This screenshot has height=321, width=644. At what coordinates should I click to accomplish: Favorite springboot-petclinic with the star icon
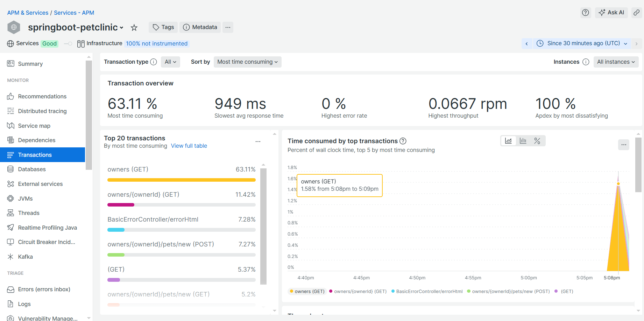[134, 27]
